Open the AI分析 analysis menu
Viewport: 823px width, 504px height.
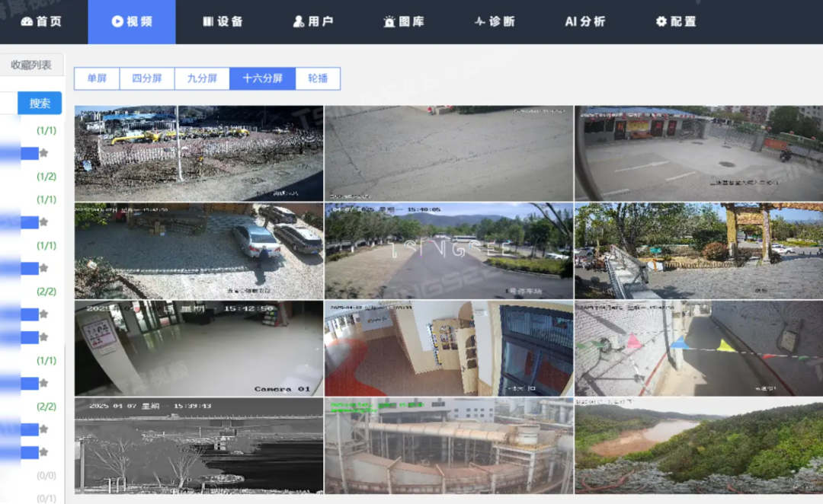(585, 21)
